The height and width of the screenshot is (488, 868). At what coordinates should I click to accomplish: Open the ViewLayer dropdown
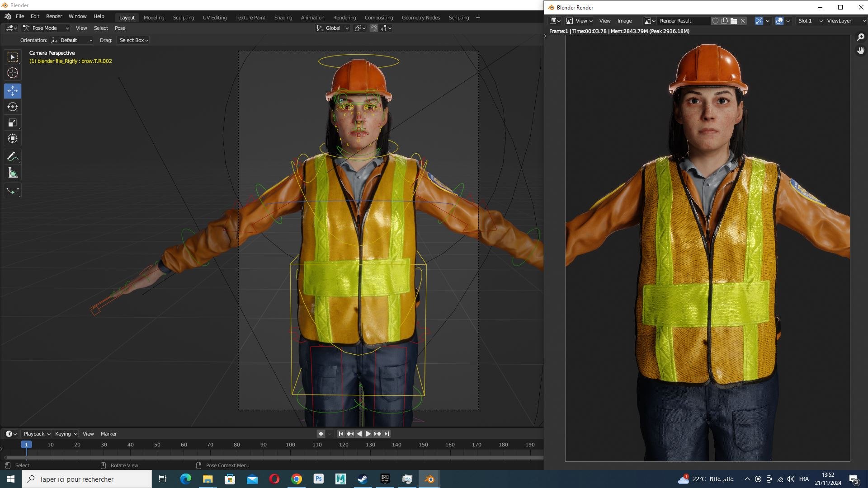point(845,21)
